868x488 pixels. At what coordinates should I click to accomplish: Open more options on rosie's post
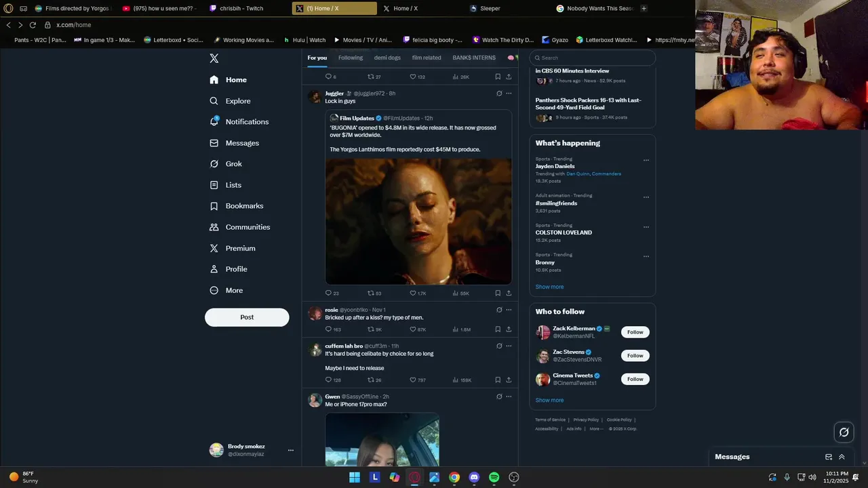click(509, 310)
